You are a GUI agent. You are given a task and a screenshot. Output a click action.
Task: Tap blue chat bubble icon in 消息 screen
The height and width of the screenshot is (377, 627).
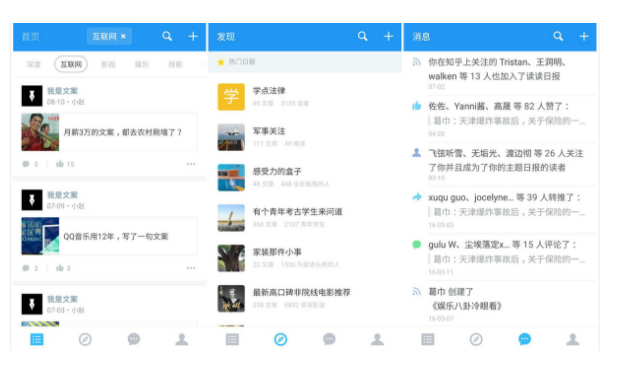pos(525,339)
